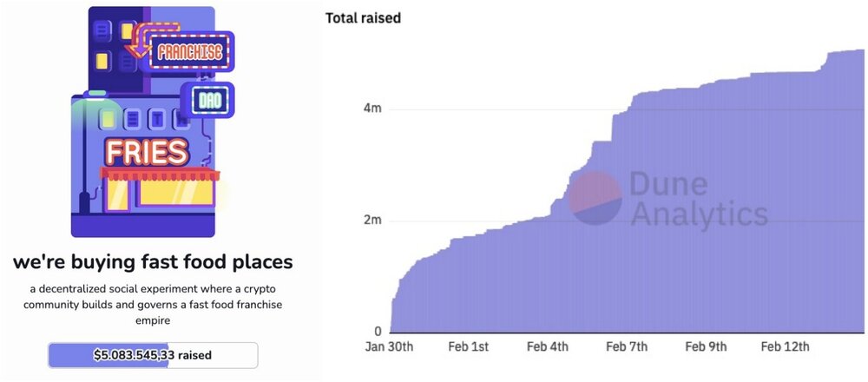Screen dimensions: 868x382
Task: Click the large yellow storefront window
Action: pos(177,193)
